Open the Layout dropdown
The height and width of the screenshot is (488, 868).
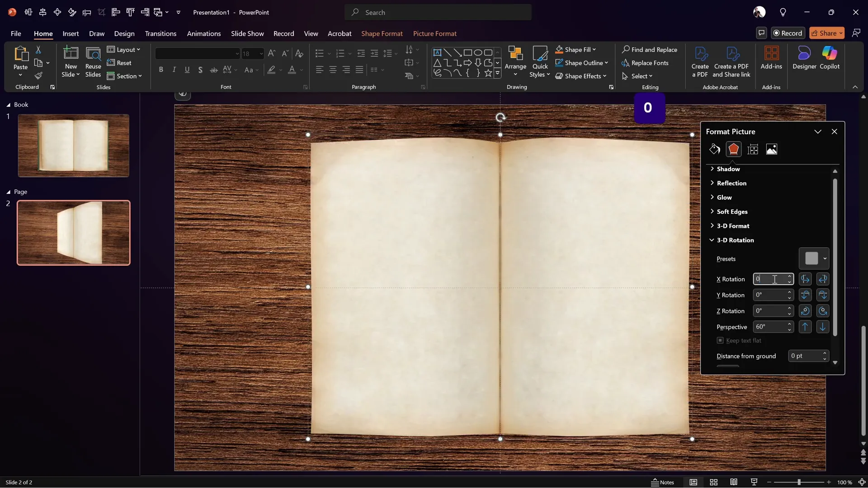coord(123,50)
